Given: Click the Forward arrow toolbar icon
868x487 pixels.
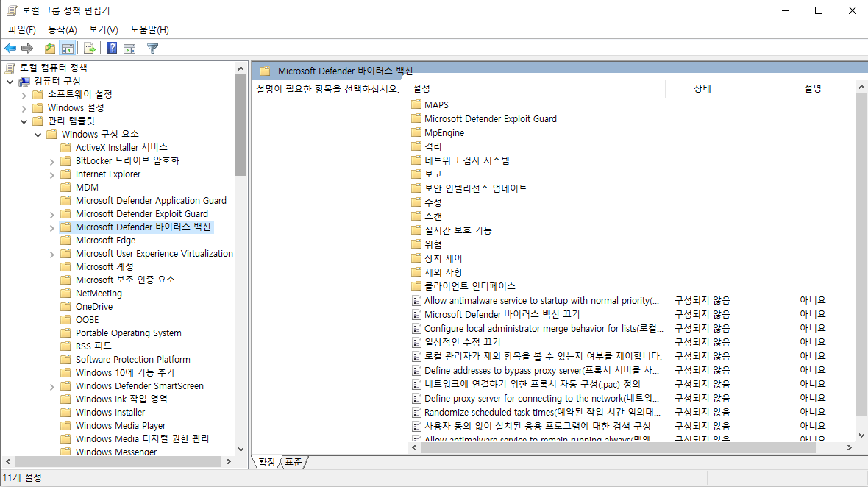Looking at the screenshot, I should pyautogui.click(x=26, y=48).
